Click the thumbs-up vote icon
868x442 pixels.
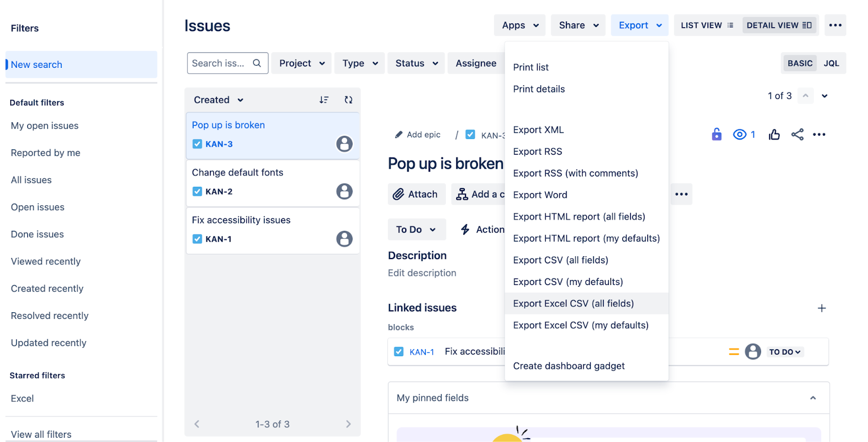pos(774,134)
